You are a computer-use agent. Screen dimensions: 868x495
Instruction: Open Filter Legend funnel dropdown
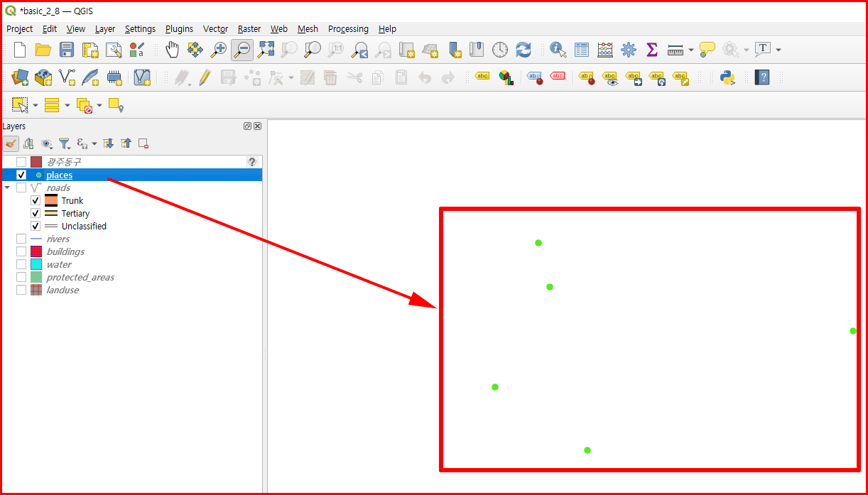[65, 143]
